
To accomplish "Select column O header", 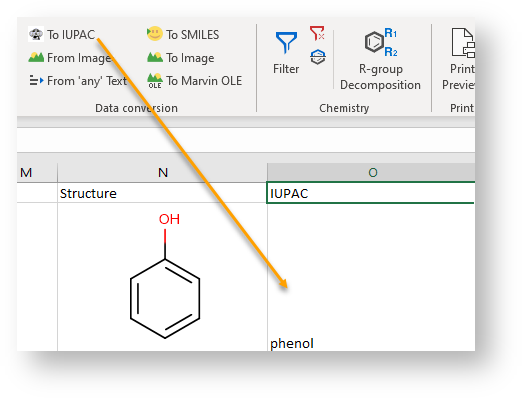I will [371, 172].
